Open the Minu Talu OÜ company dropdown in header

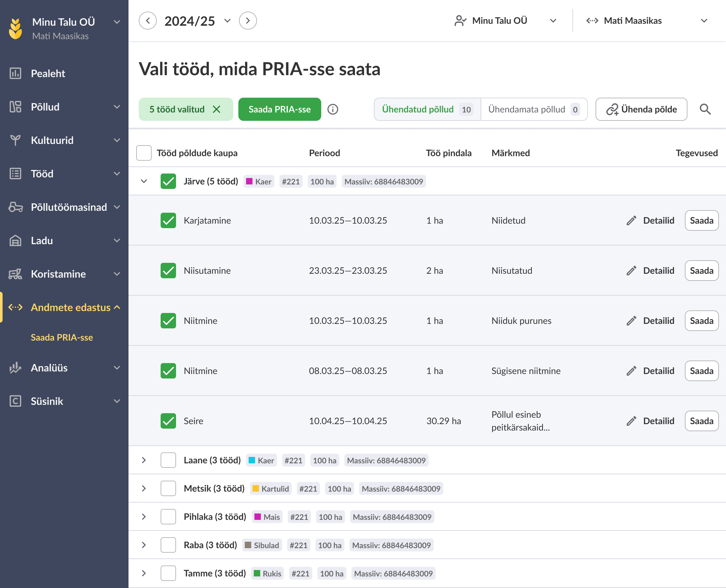553,21
